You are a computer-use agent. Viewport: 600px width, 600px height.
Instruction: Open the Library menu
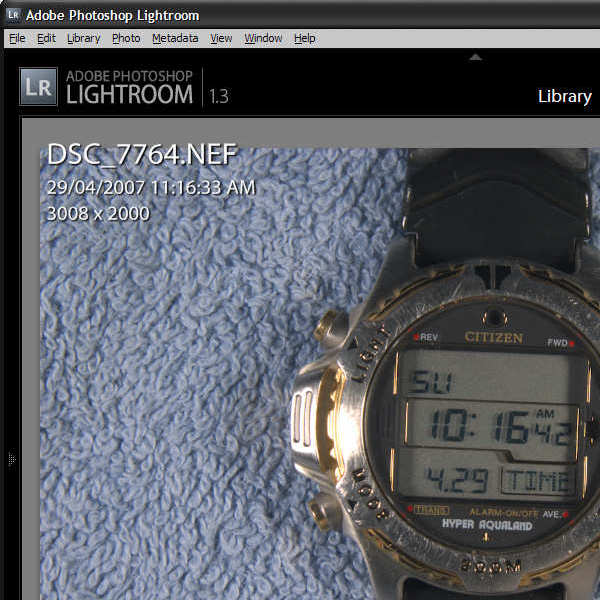click(83, 38)
